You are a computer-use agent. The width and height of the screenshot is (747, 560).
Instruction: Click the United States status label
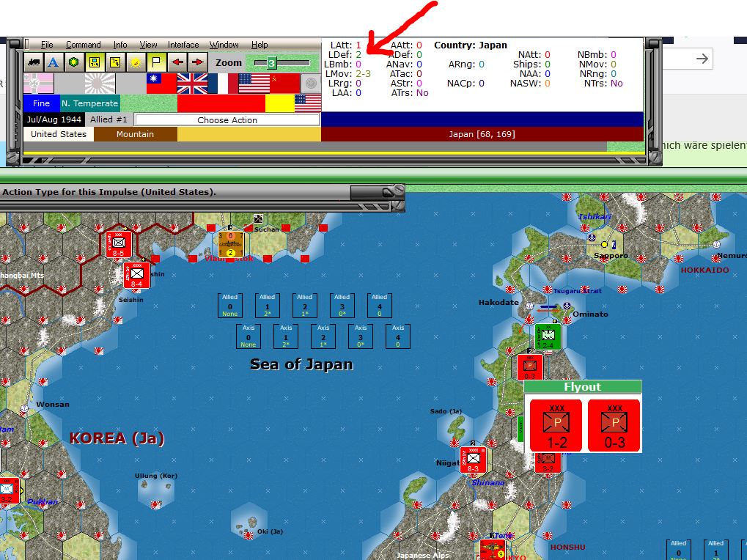59,134
